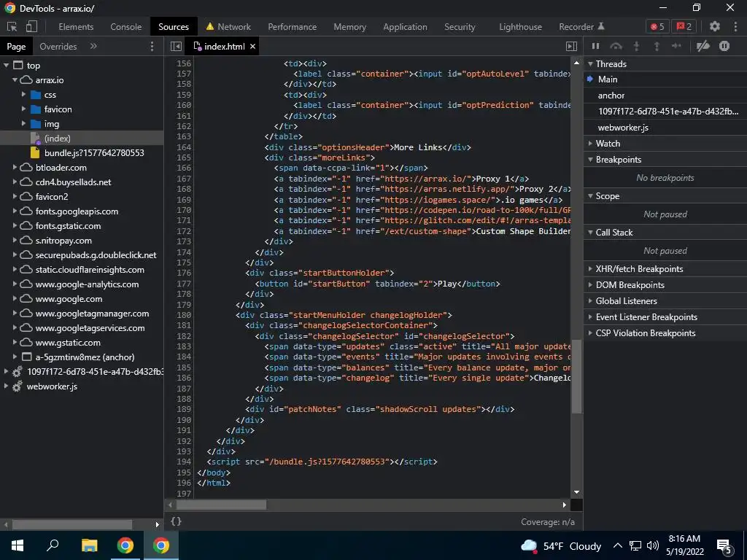Switch to the Performance tab
This screenshot has width=747, height=560.
point(292,27)
